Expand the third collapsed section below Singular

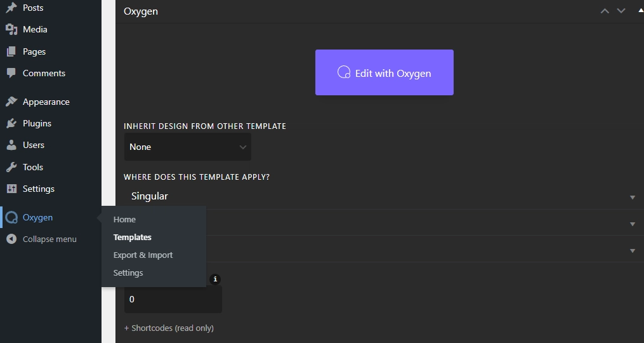coord(633,250)
